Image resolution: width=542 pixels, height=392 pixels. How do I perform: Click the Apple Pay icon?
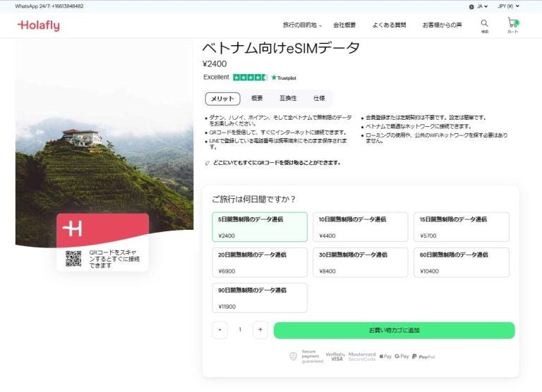(385, 356)
